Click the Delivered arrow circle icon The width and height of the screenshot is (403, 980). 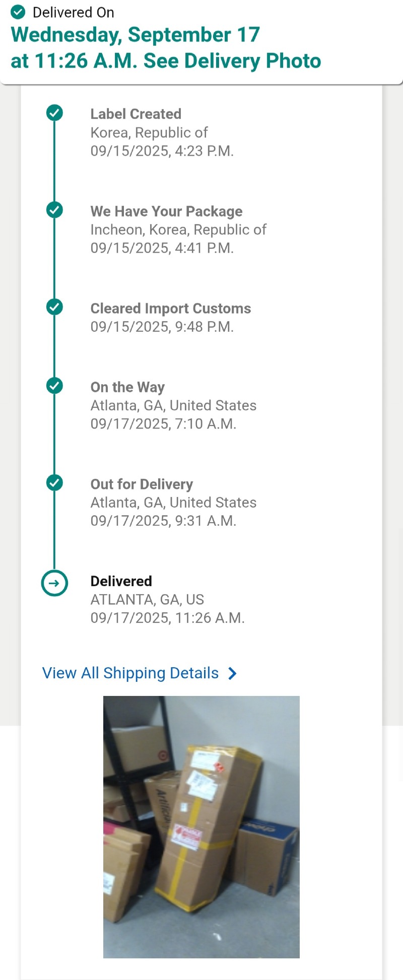point(54,583)
